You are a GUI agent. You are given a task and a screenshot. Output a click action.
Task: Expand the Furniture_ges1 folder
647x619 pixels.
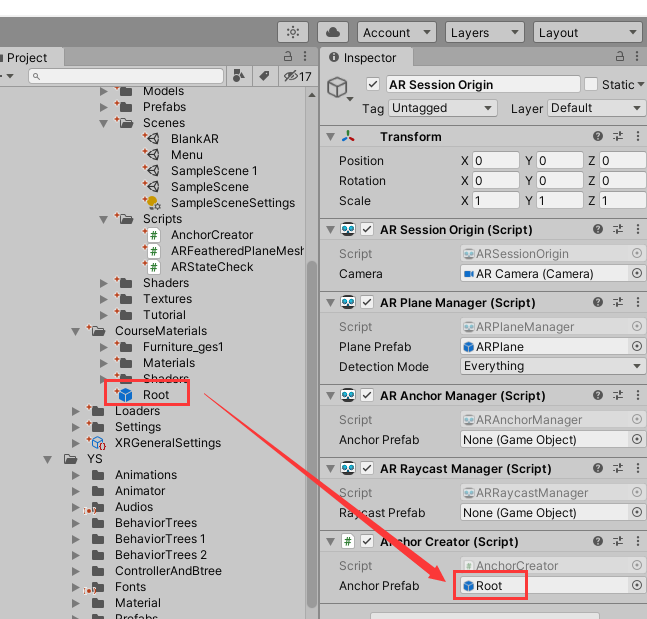point(104,347)
